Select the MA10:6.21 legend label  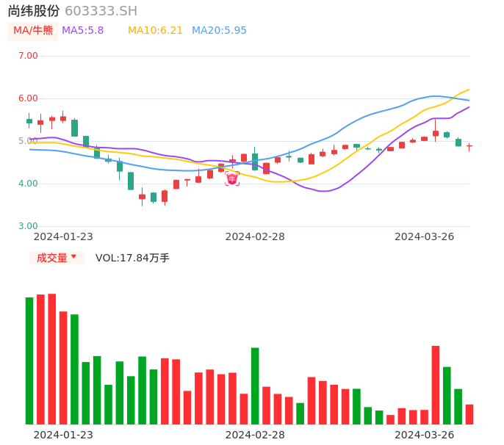point(155,31)
